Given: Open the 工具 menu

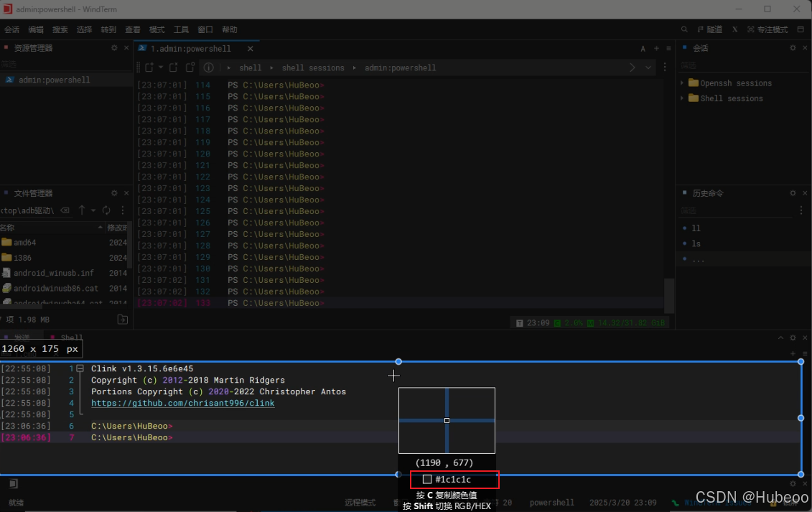Looking at the screenshot, I should pos(181,29).
